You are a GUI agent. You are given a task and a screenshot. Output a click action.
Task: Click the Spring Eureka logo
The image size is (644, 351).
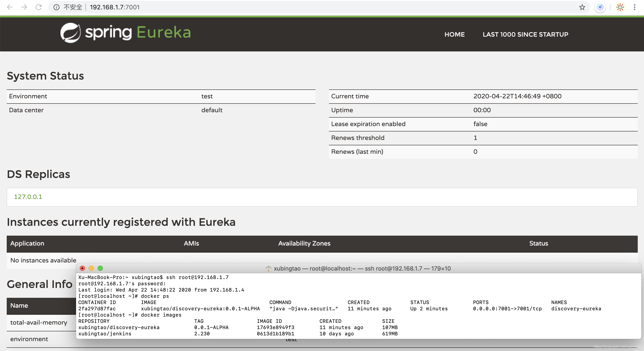pos(125,33)
